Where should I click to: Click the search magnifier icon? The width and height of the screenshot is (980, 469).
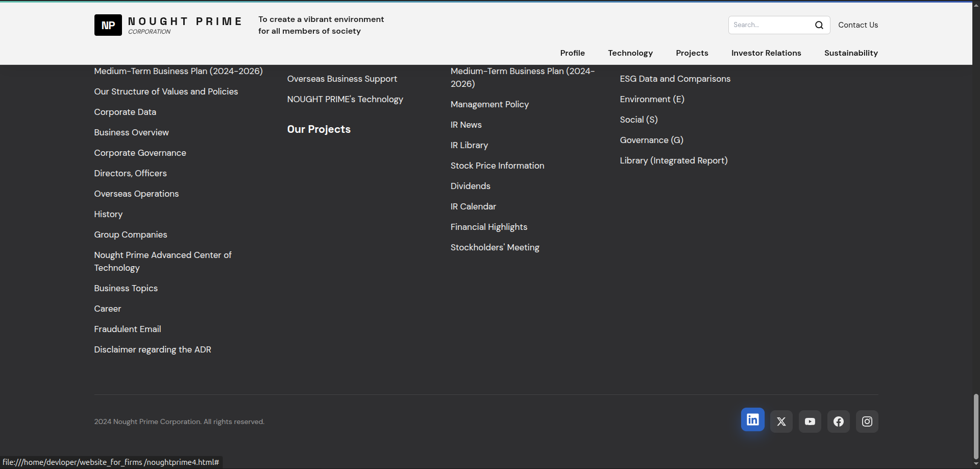819,25
